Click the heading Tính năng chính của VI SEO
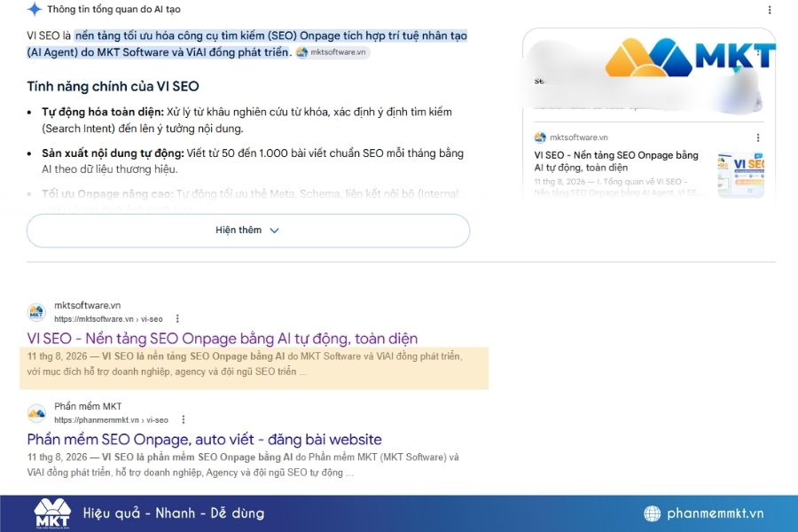 [113, 86]
